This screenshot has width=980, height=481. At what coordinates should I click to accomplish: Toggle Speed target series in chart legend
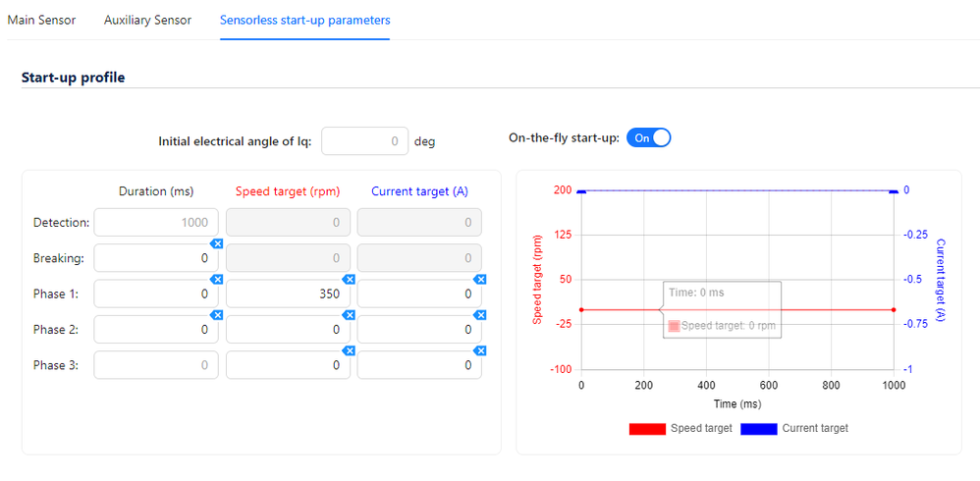pyautogui.click(x=680, y=429)
